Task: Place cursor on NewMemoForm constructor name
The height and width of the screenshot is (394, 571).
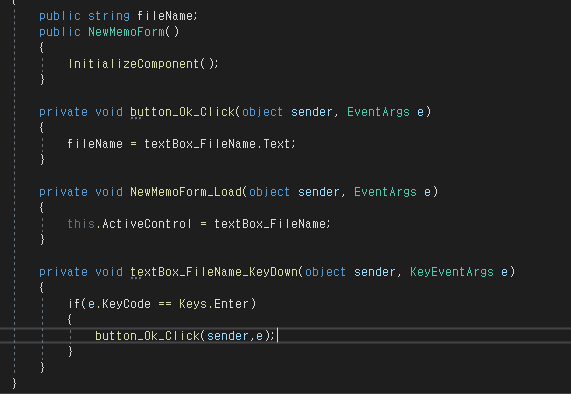Action: (x=126, y=32)
